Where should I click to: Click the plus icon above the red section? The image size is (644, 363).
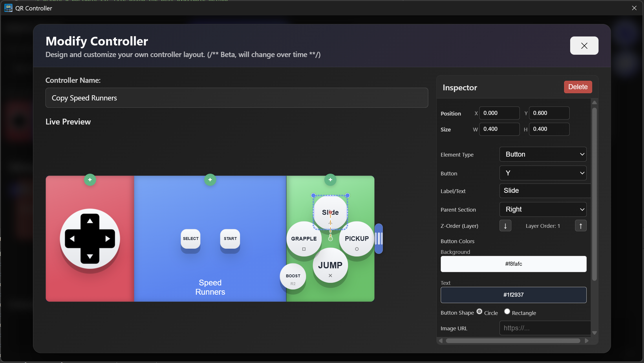click(x=90, y=180)
